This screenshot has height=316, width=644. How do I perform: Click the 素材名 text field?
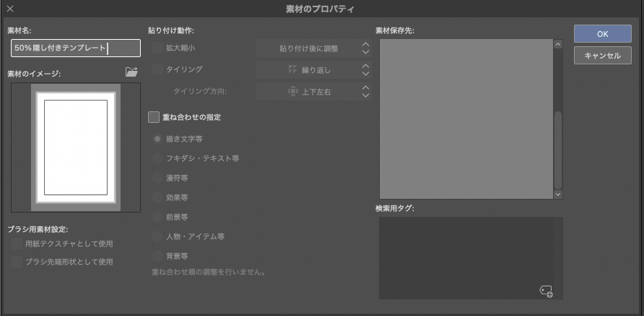click(x=76, y=48)
